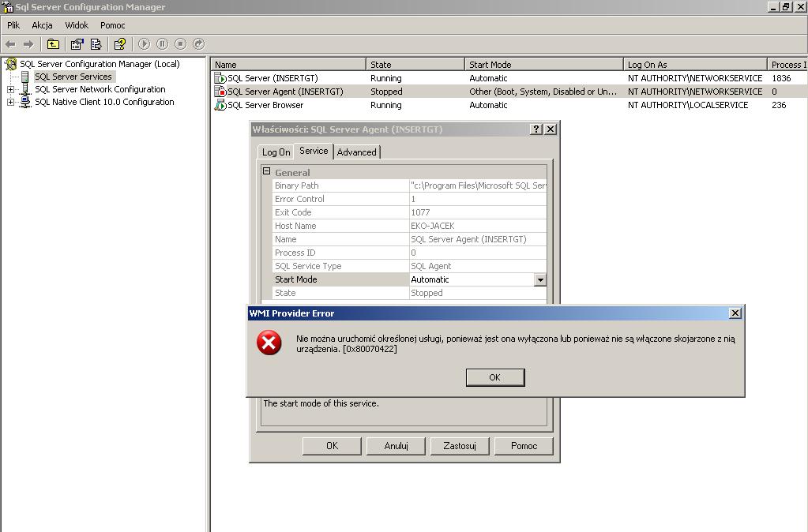The width and height of the screenshot is (808, 532).
Task: Click the Restart Service toolbar icon
Action: pos(199,44)
